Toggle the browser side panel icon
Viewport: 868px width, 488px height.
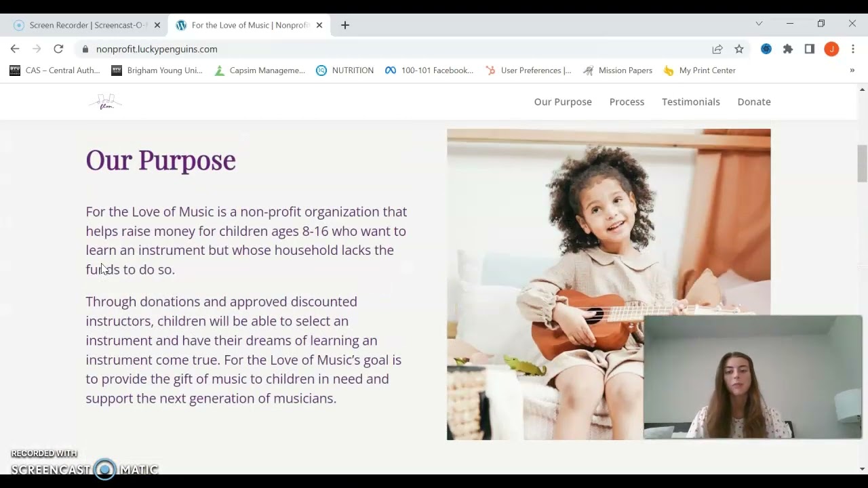coord(810,49)
